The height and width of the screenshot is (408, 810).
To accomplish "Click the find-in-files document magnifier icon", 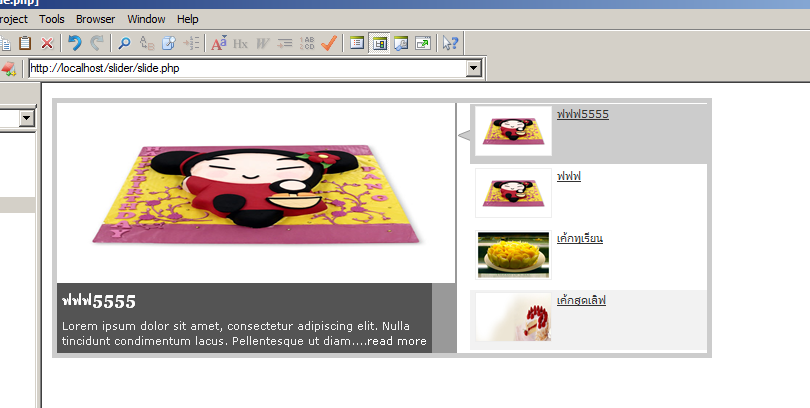I will pyautogui.click(x=169, y=43).
